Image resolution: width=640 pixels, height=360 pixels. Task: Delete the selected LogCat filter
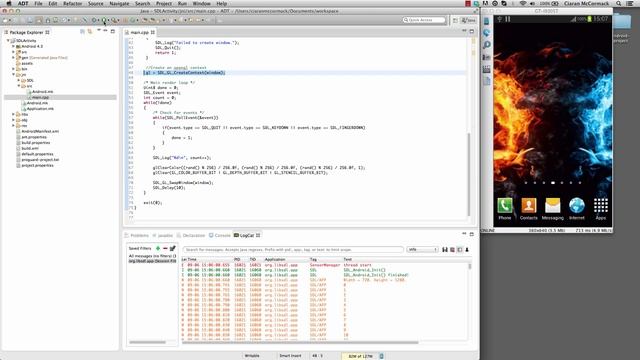(x=165, y=248)
